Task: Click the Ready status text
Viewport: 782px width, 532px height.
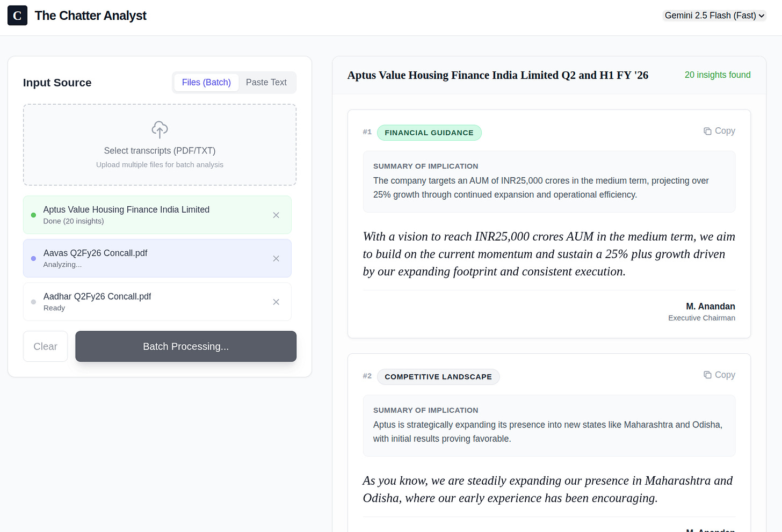Action: pyautogui.click(x=54, y=308)
